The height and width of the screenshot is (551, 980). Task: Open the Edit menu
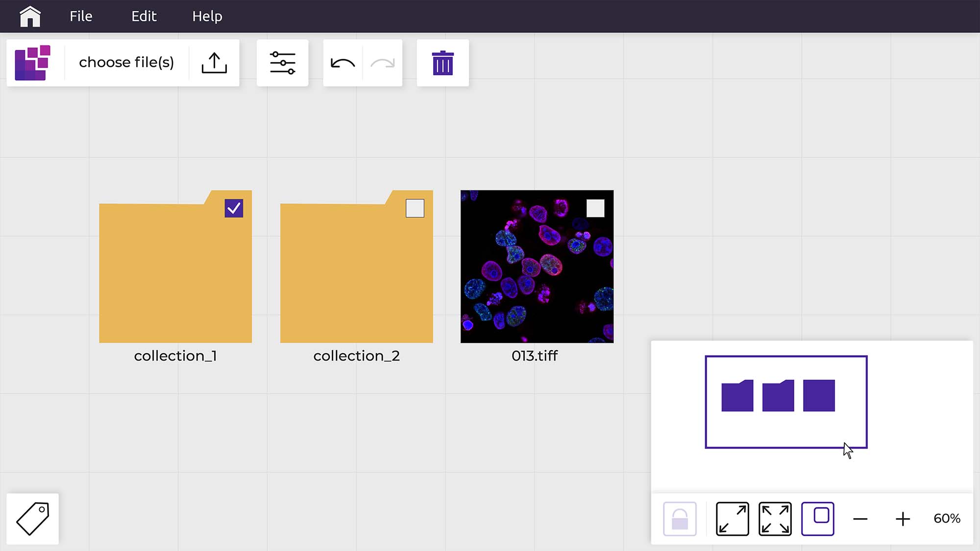[144, 16]
